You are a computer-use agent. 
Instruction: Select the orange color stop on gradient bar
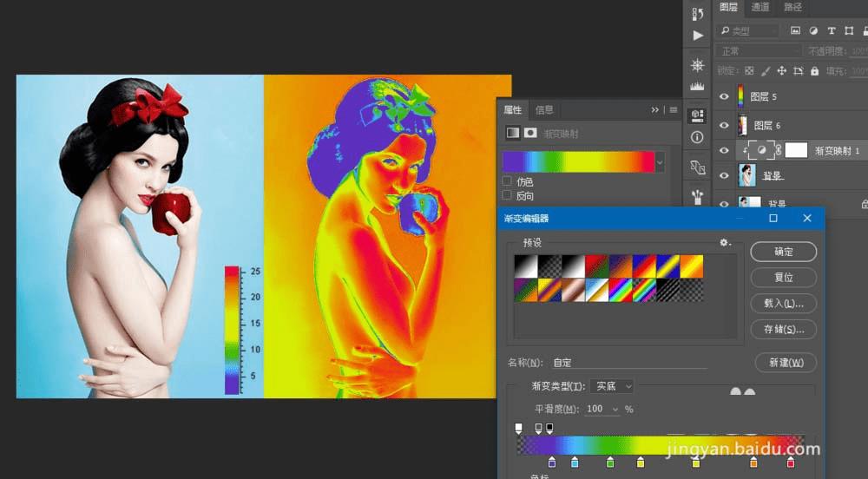coord(753,462)
